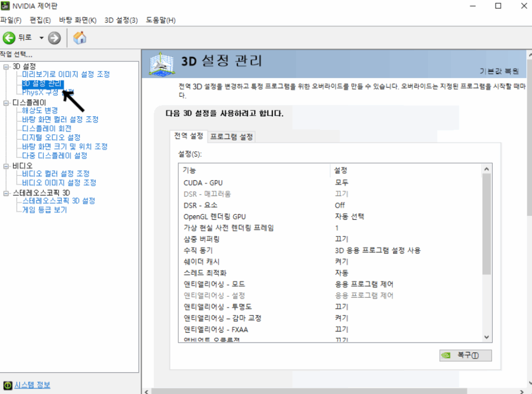This screenshot has width=532, height=394.
Task: Click the grey forward arrow icon
Action: 54,37
